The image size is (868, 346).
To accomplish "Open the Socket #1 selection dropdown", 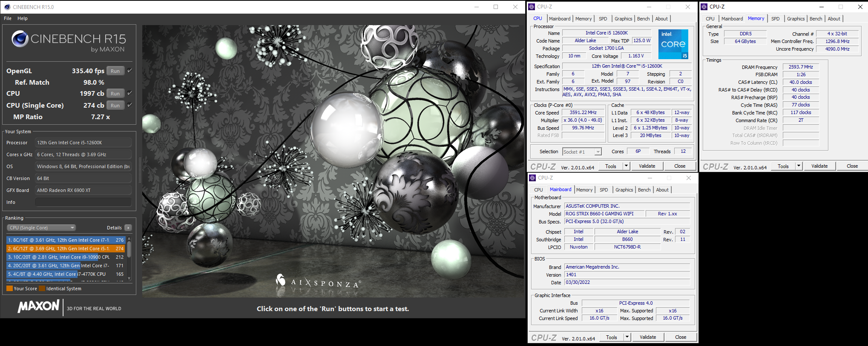I will pyautogui.click(x=582, y=152).
